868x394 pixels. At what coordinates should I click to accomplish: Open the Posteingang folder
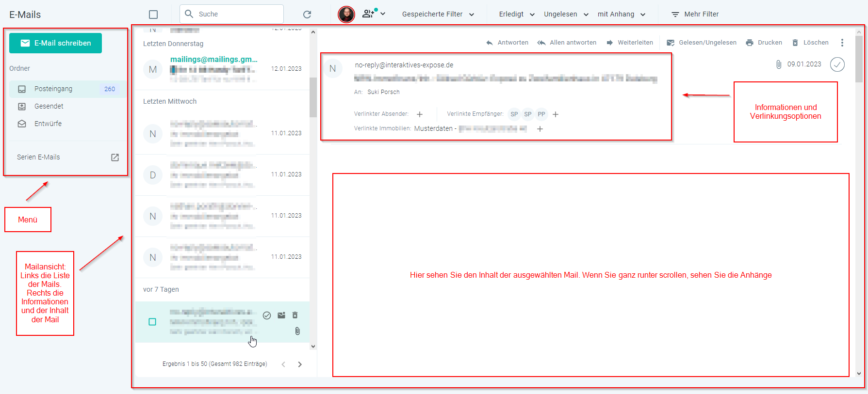[53, 89]
